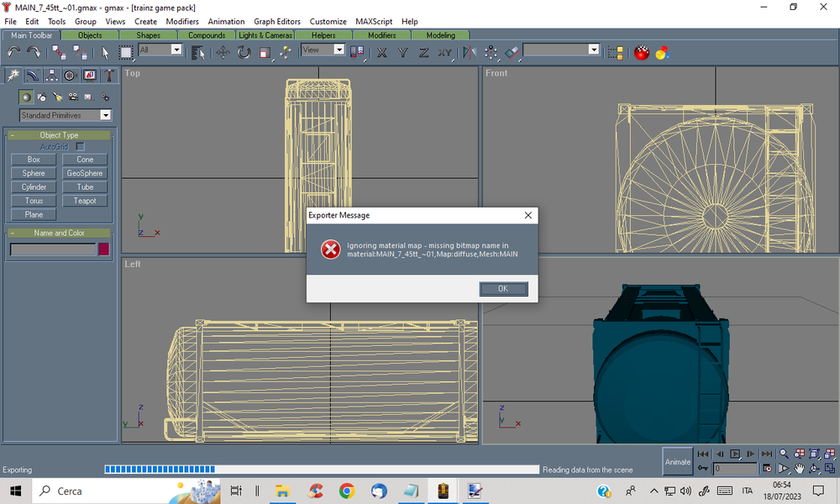Viewport: 840px width, 504px height.
Task: Toggle the Key Mode key icon
Action: pos(703,469)
